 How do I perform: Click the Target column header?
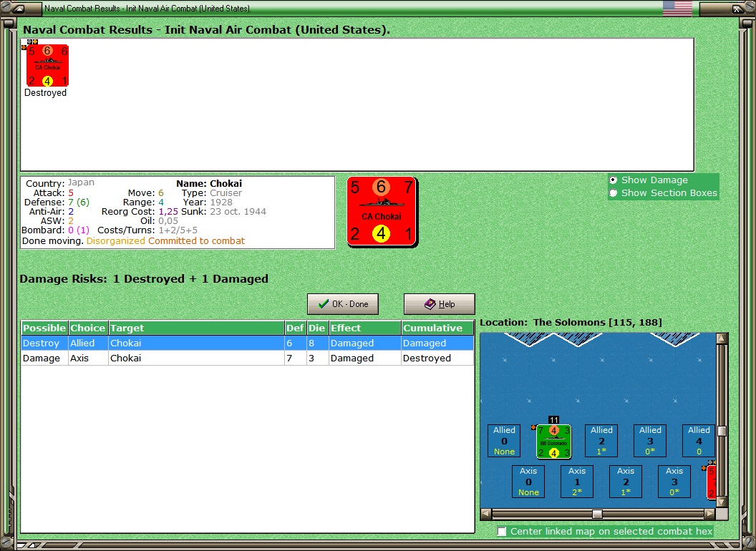click(196, 328)
